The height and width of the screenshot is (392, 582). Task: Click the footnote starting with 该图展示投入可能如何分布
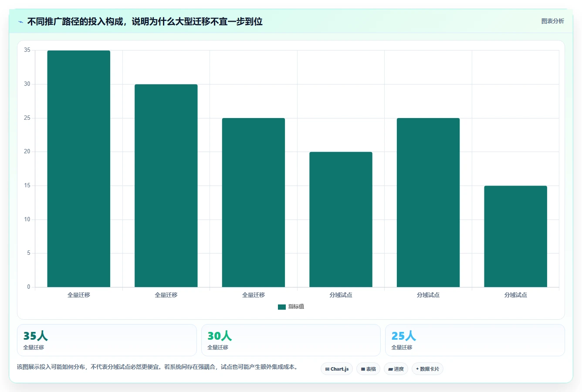click(x=158, y=367)
